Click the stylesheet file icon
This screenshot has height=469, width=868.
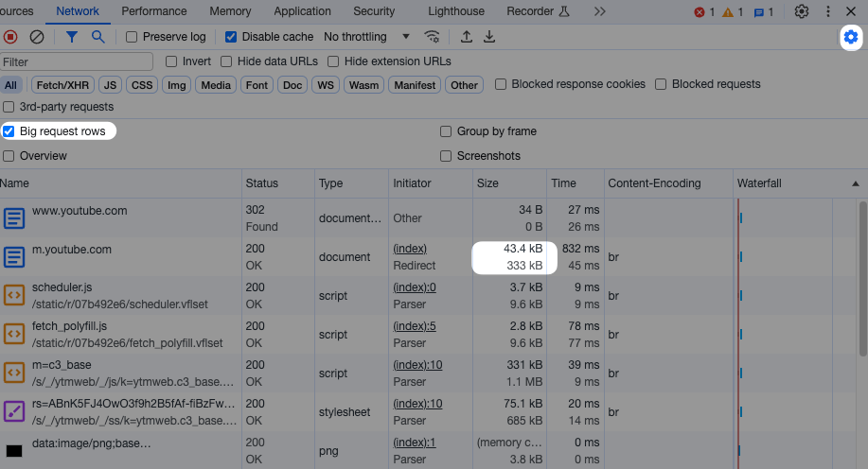point(14,412)
